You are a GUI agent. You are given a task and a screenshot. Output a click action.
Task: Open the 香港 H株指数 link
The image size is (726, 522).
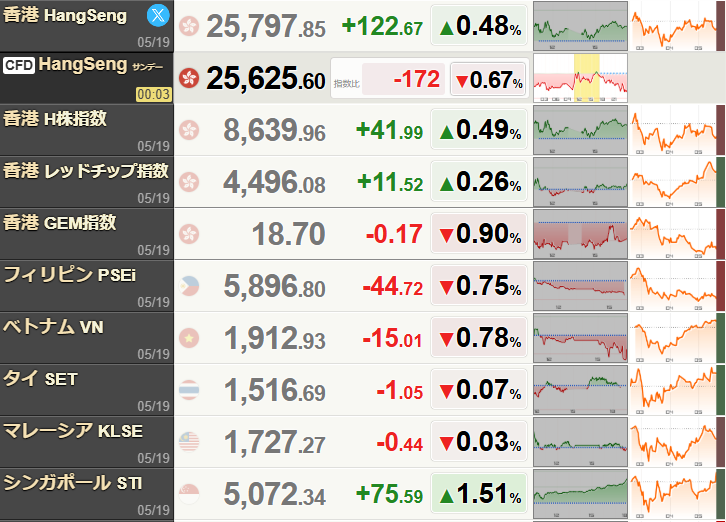55,119
